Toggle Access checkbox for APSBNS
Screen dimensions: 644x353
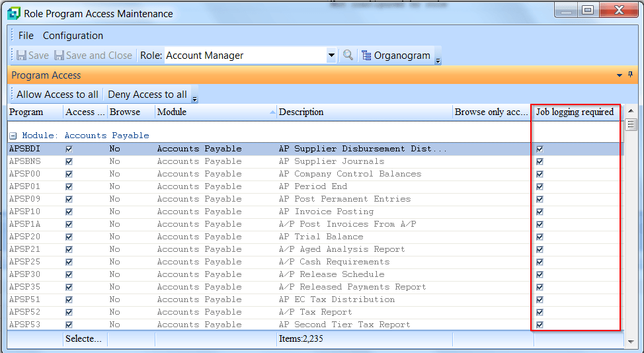pos(69,162)
